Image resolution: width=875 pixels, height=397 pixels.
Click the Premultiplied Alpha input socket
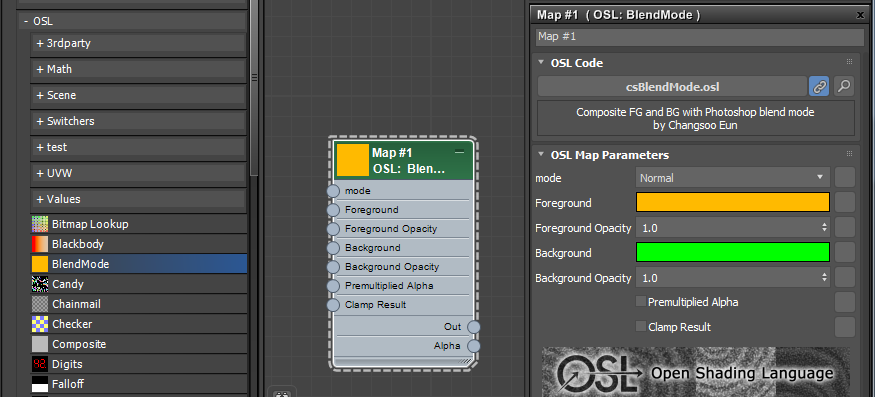pos(333,286)
